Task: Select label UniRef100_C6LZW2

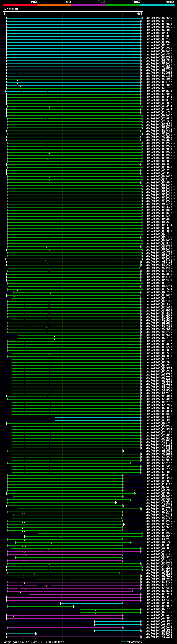Action: pyautogui.click(x=159, y=637)
